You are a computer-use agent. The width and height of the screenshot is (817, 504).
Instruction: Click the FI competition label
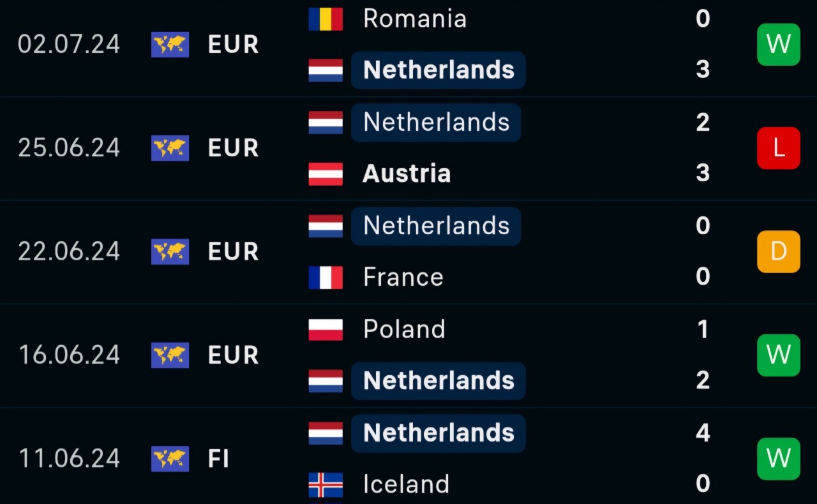[x=218, y=459]
